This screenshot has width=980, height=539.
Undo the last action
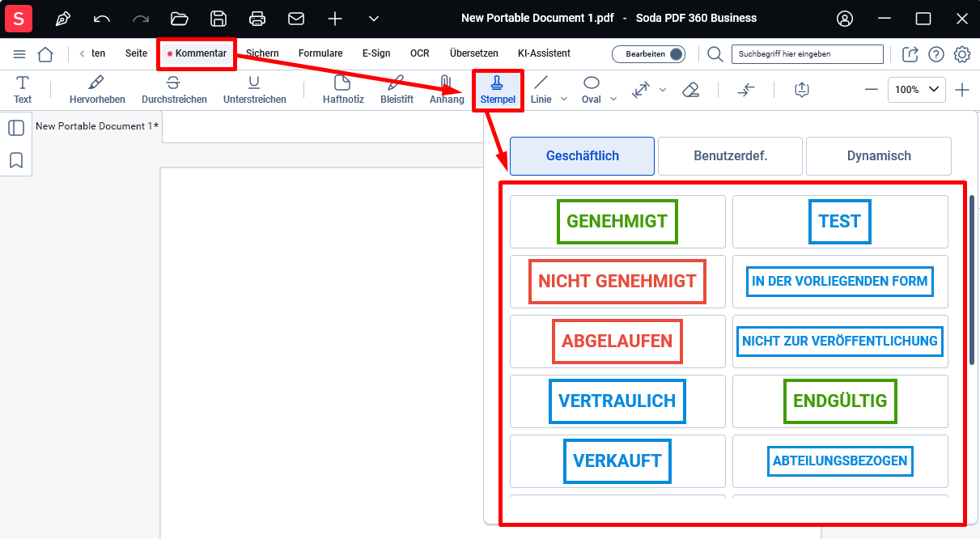101,18
